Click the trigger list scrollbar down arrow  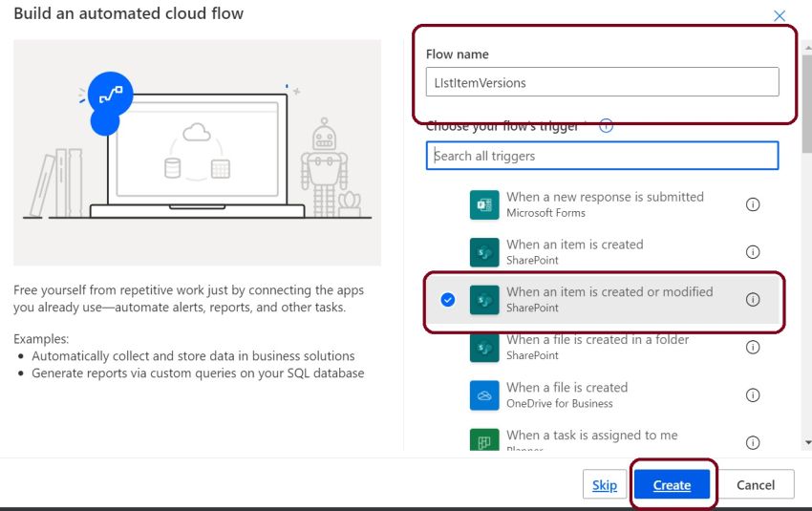pos(808,443)
